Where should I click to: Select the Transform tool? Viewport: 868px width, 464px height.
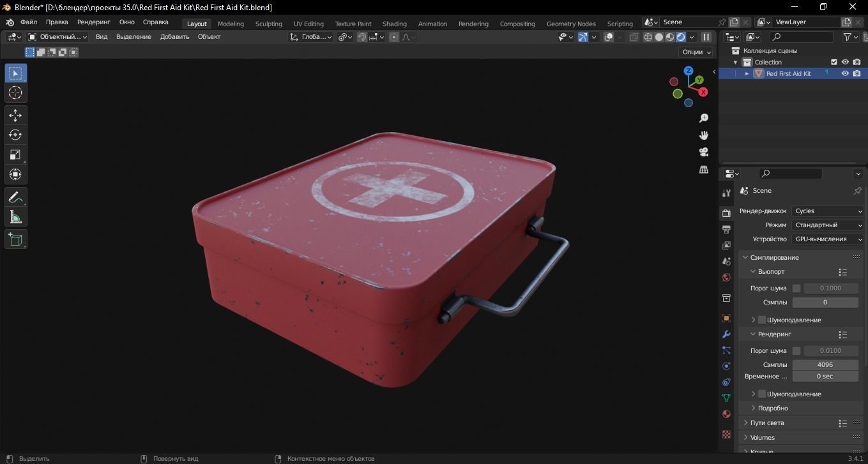[16, 175]
